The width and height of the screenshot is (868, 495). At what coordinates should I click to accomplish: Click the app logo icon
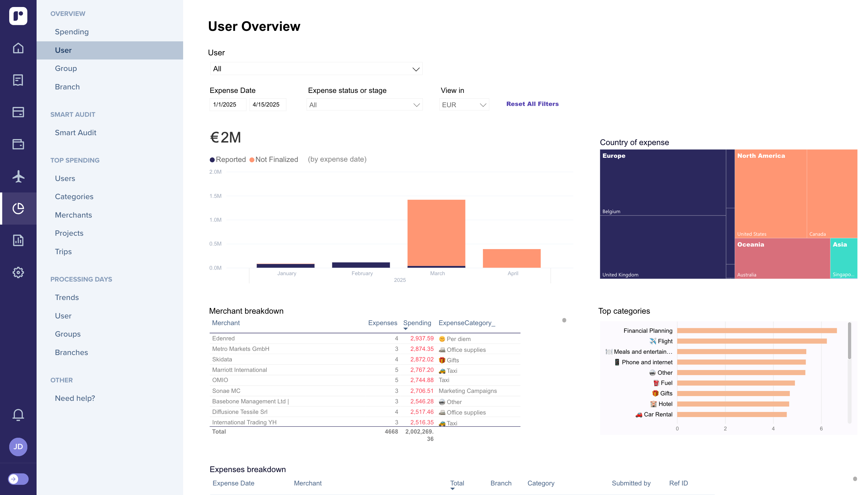(x=18, y=16)
